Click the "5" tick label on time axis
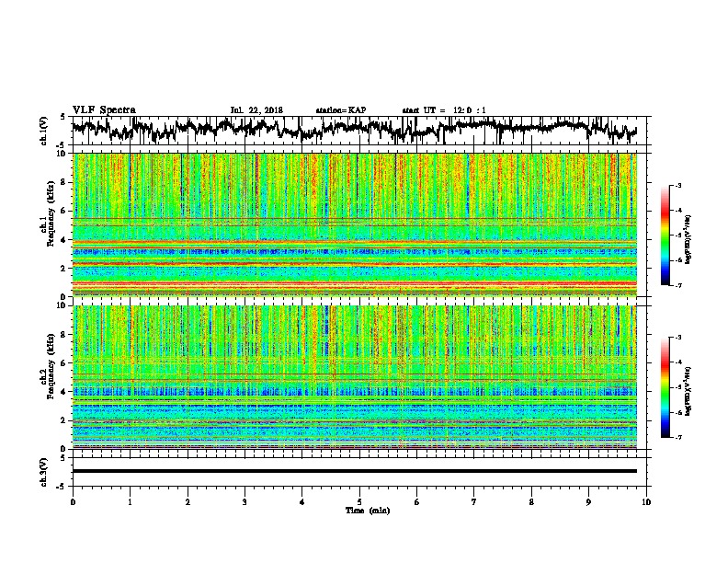728x563 pixels. (x=359, y=502)
